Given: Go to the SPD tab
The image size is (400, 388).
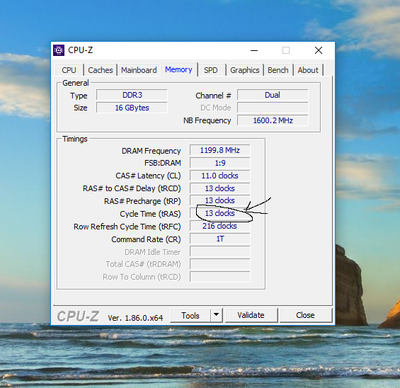Looking at the screenshot, I should pos(211,70).
